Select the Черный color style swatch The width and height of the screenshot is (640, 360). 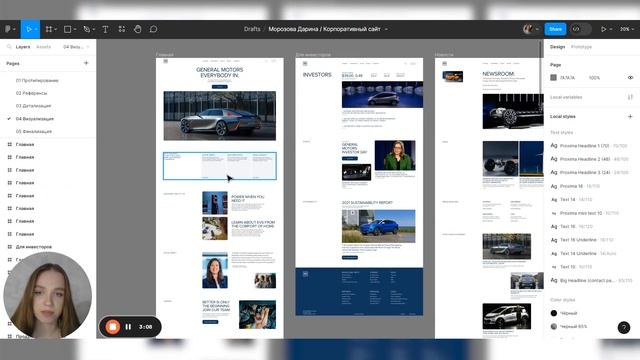click(553, 313)
